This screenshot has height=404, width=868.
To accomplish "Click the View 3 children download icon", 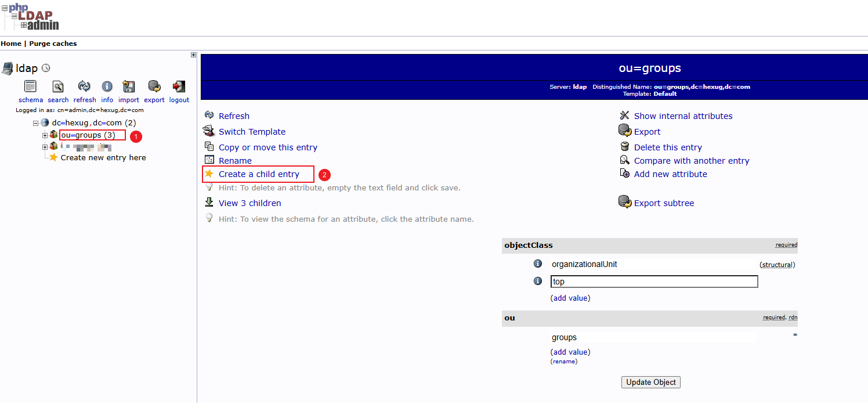I will (x=209, y=202).
